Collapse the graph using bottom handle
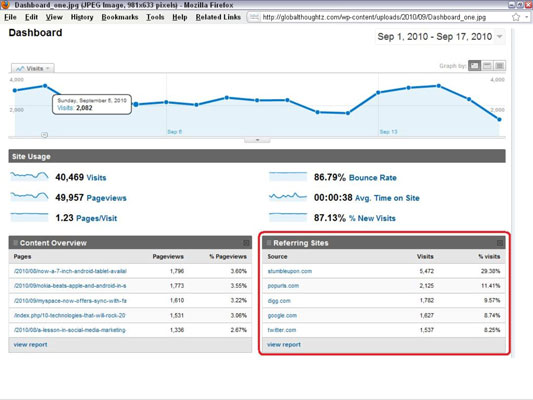 tap(257, 140)
